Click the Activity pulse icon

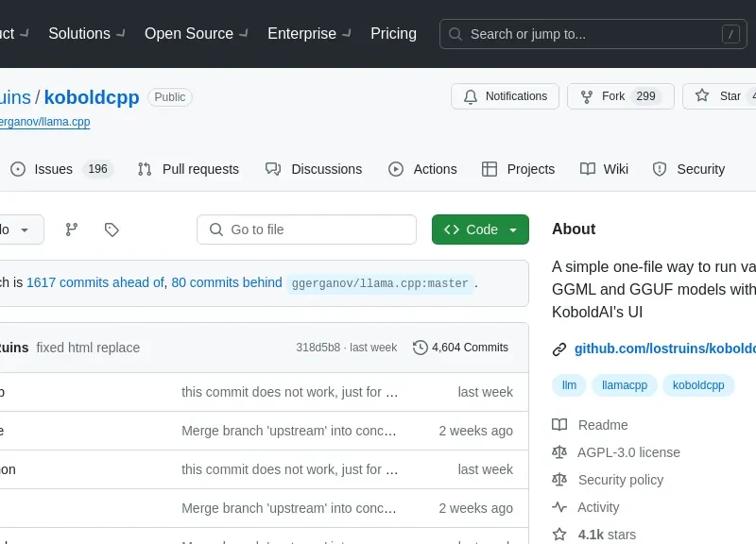click(560, 507)
